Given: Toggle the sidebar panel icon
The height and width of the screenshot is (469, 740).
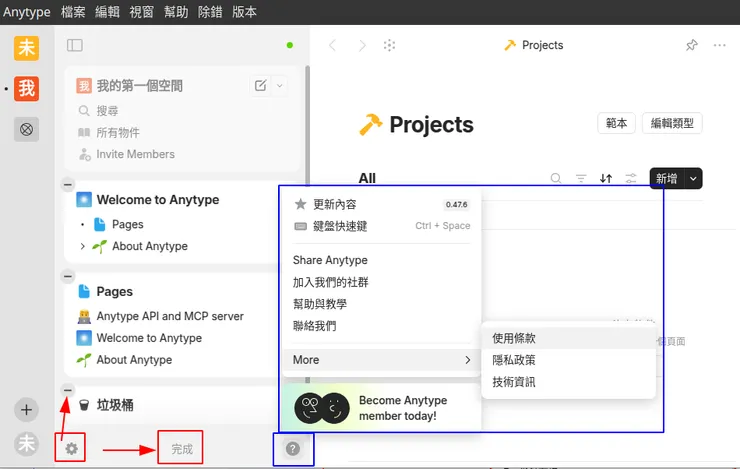Looking at the screenshot, I should 75,45.
